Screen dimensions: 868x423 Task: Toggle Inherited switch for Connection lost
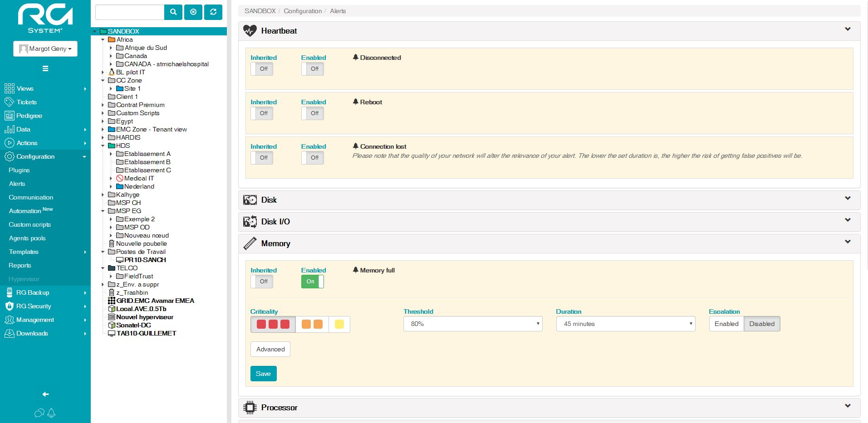[262, 158]
